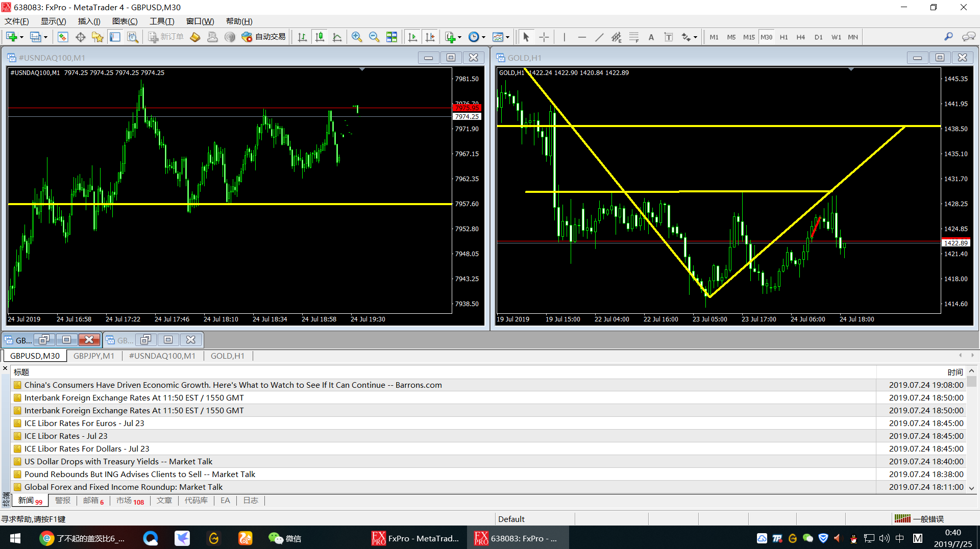
Task: Select the text tool (A)
Action: coord(651,37)
